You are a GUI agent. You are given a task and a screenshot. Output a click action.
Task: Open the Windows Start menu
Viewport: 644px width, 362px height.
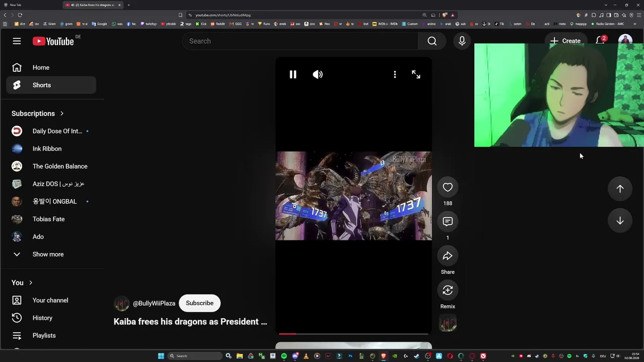coord(161,356)
